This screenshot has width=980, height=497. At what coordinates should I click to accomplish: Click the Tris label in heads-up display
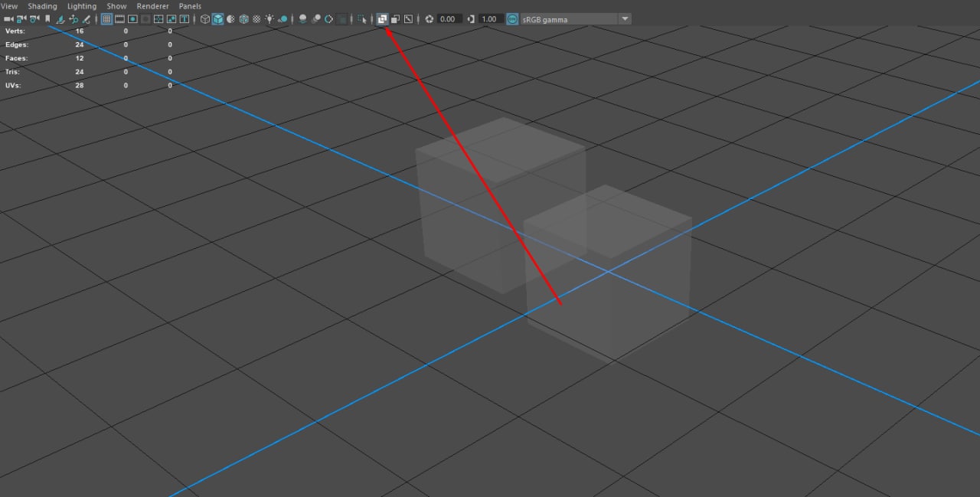[x=12, y=72]
